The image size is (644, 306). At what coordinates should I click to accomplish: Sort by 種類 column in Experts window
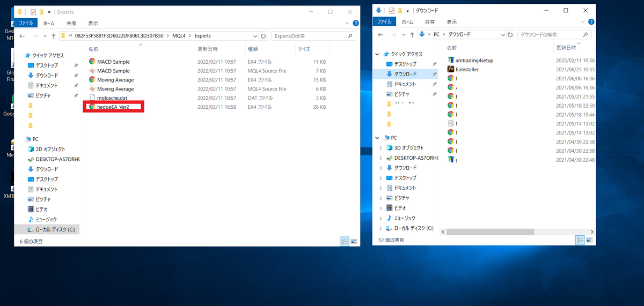click(x=252, y=49)
